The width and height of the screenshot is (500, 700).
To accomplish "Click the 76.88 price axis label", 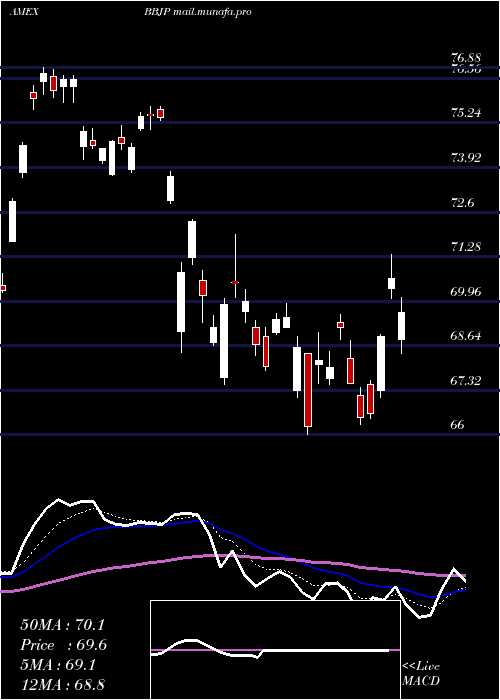I will point(466,58).
